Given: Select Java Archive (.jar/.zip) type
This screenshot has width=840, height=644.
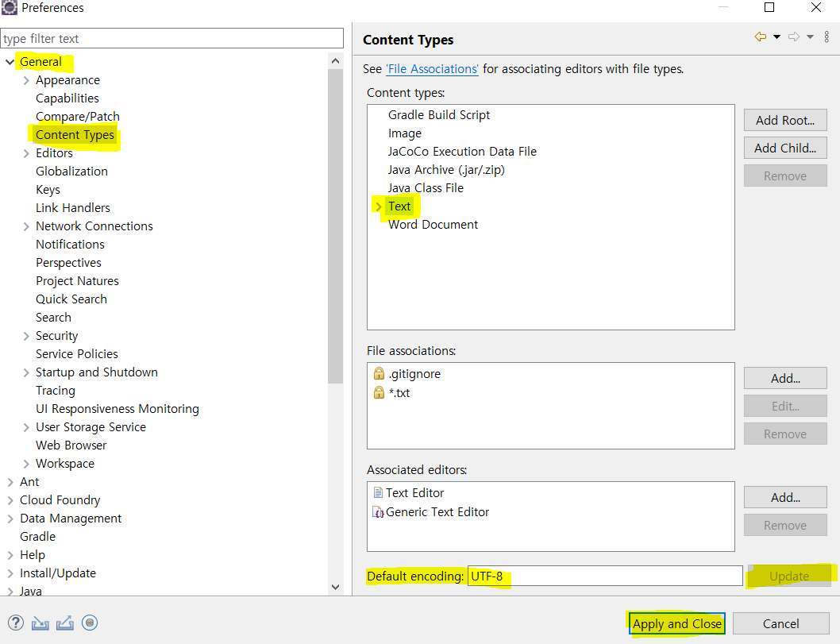Looking at the screenshot, I should point(446,169).
